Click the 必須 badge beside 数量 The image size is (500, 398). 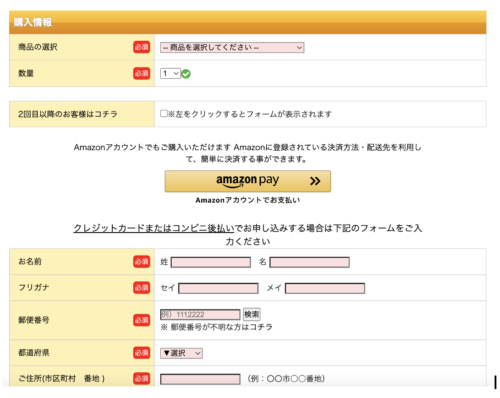(x=142, y=73)
